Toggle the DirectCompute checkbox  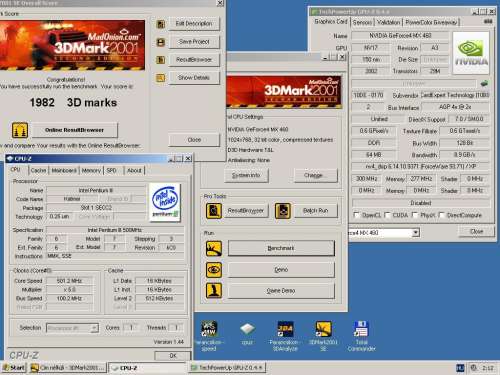441,215
